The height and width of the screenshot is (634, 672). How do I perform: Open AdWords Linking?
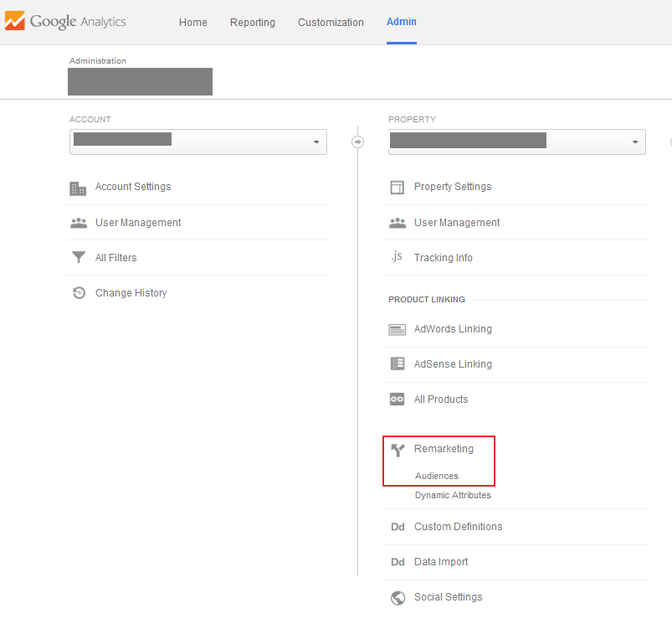[453, 329]
